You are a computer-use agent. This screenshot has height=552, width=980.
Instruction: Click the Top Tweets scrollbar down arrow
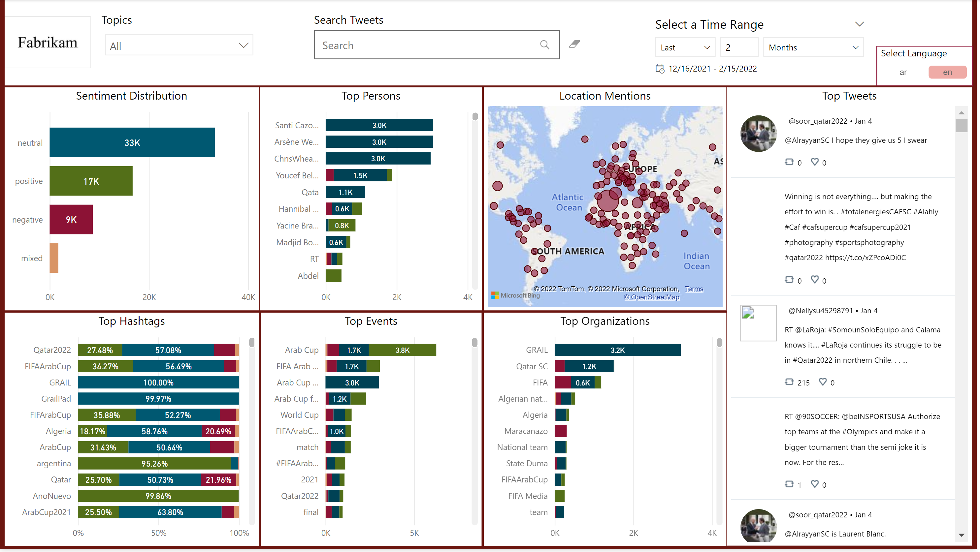tap(962, 535)
